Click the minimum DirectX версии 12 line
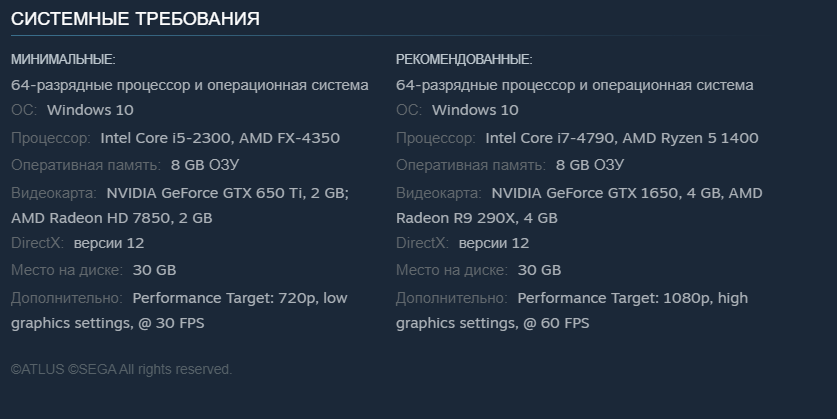Screen dimensions: 837x419 coord(78,243)
